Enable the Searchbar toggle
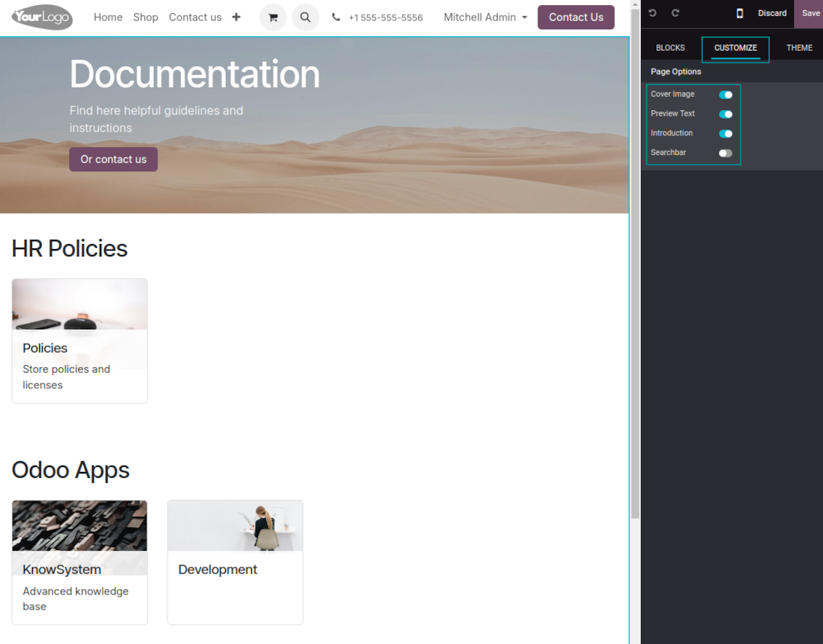 click(725, 153)
